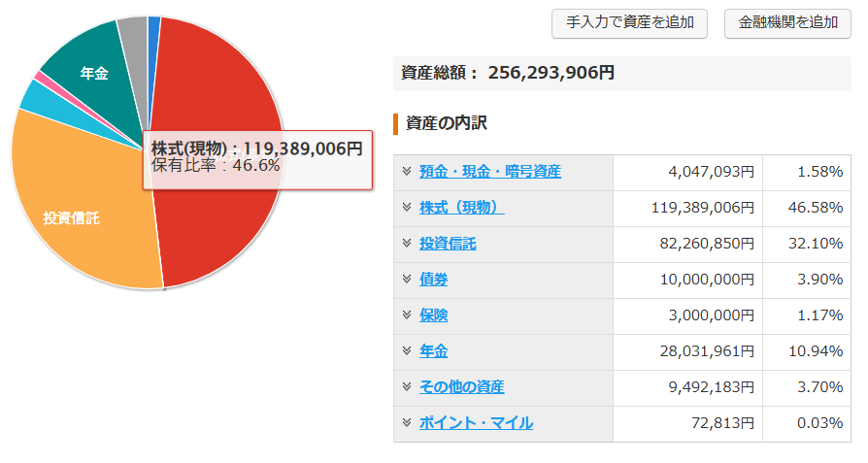Viewport: 868px width, 463px height.
Task: Expand the 債券 row chevron
Action: 407,280
